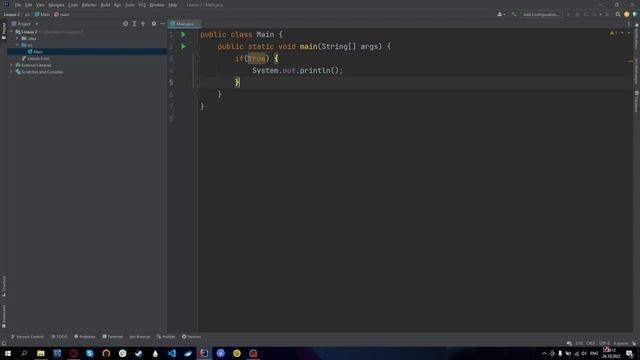Click the indent spaces status entry
640x360 pixels.
pyautogui.click(x=621, y=343)
